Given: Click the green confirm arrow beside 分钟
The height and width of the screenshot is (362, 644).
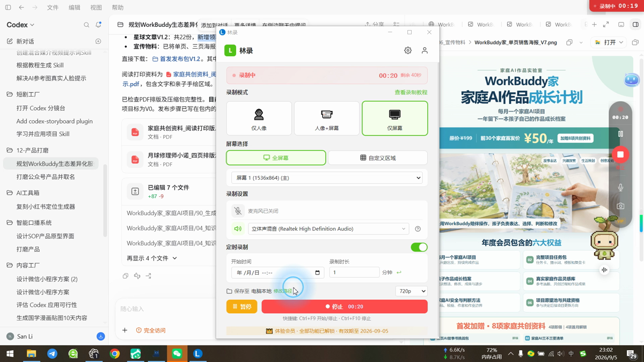Looking at the screenshot, I should pyautogui.click(x=399, y=272).
